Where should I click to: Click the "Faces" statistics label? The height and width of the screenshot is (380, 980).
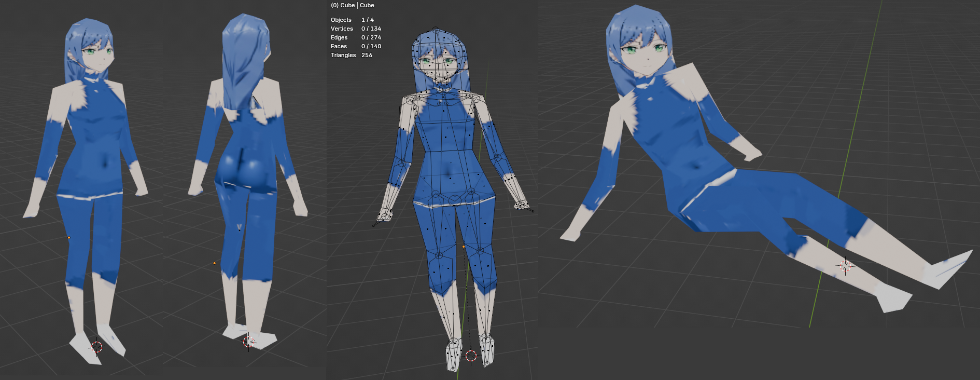coord(339,46)
